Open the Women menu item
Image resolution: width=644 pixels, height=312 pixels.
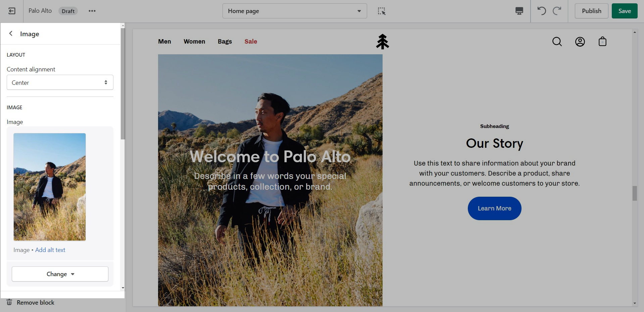click(x=194, y=42)
